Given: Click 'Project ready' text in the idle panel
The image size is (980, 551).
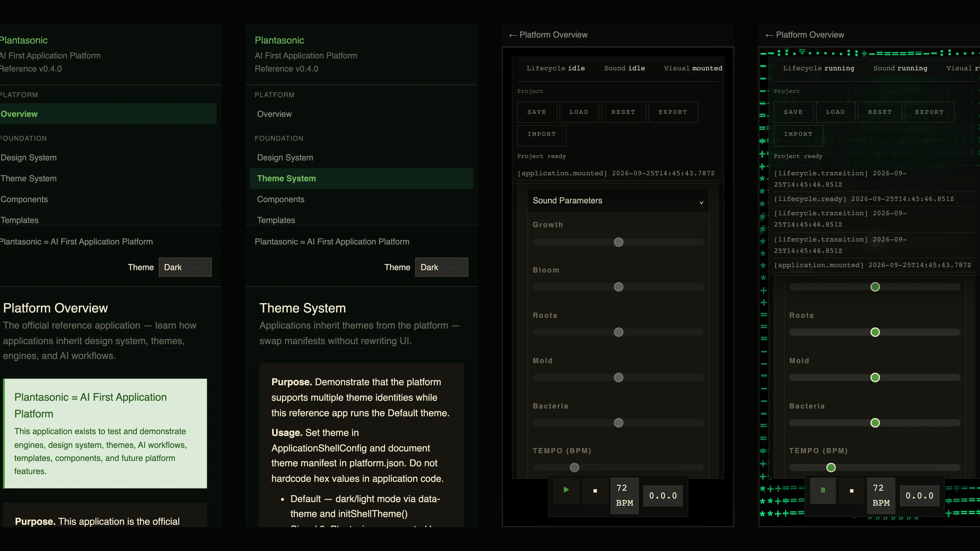Looking at the screenshot, I should (x=541, y=156).
